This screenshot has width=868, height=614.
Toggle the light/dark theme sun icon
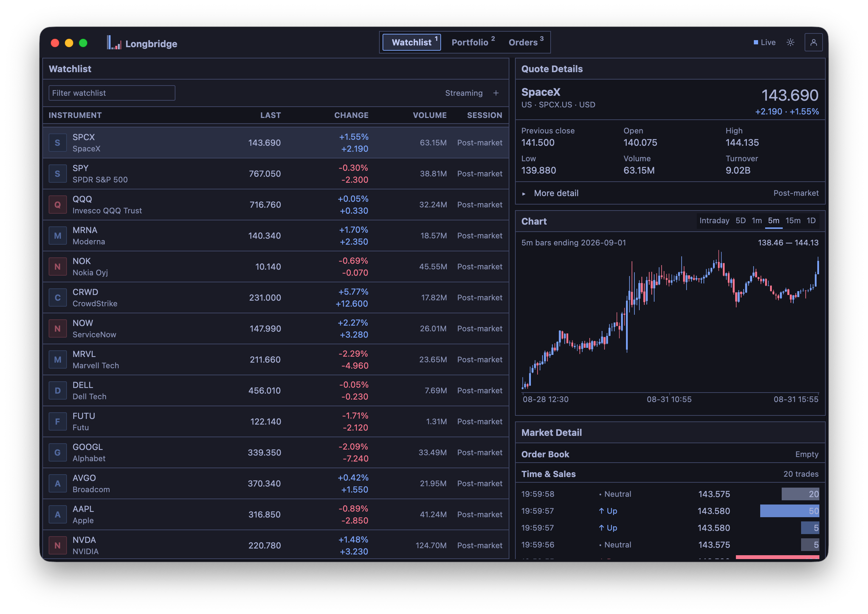pos(790,42)
